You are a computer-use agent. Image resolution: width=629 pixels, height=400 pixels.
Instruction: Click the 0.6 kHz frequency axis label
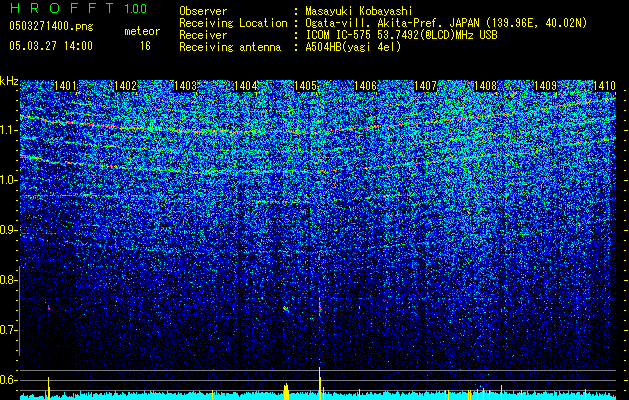pyautogui.click(x=8, y=380)
